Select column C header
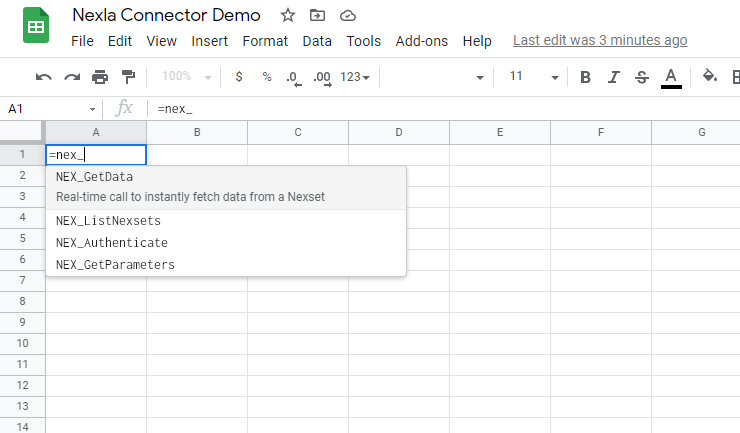This screenshot has width=740, height=433. 298,133
